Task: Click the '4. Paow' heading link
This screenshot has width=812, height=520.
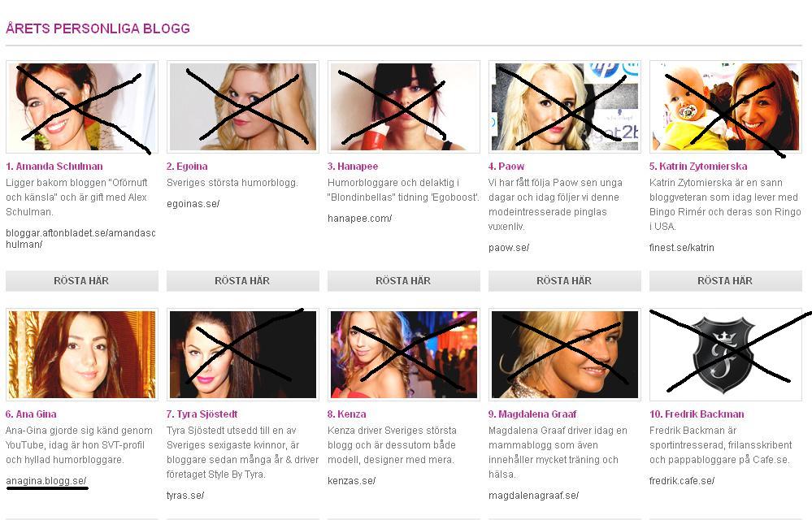Action: coord(506,166)
